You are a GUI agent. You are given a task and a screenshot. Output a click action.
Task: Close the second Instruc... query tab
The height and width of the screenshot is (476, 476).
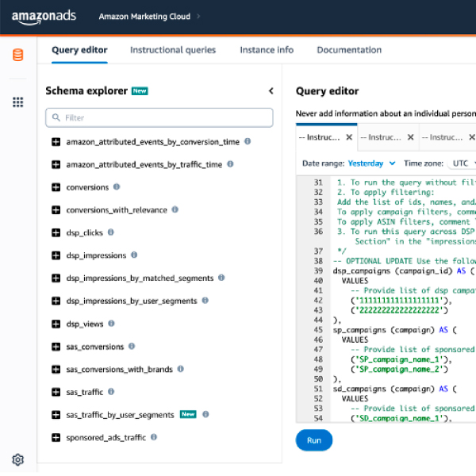pos(411,137)
